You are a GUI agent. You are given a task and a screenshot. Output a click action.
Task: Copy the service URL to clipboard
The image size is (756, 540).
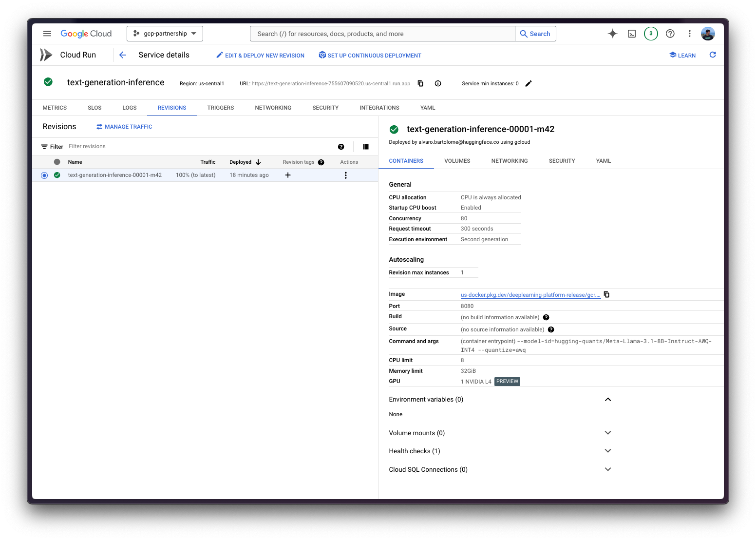[x=420, y=83]
